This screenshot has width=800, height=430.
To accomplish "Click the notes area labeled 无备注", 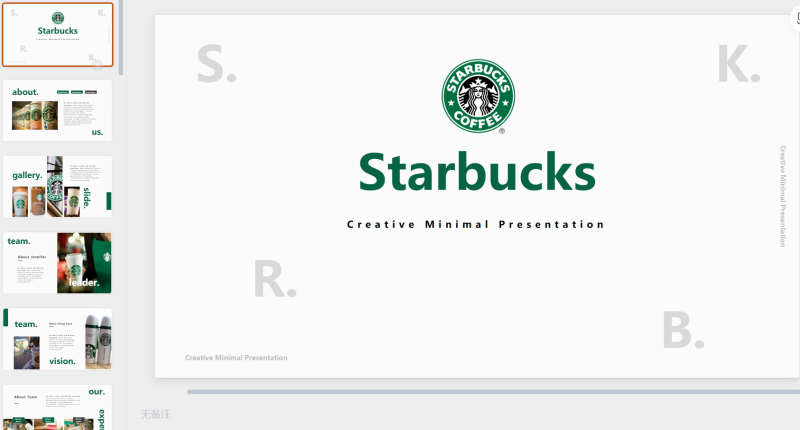I will (x=156, y=414).
